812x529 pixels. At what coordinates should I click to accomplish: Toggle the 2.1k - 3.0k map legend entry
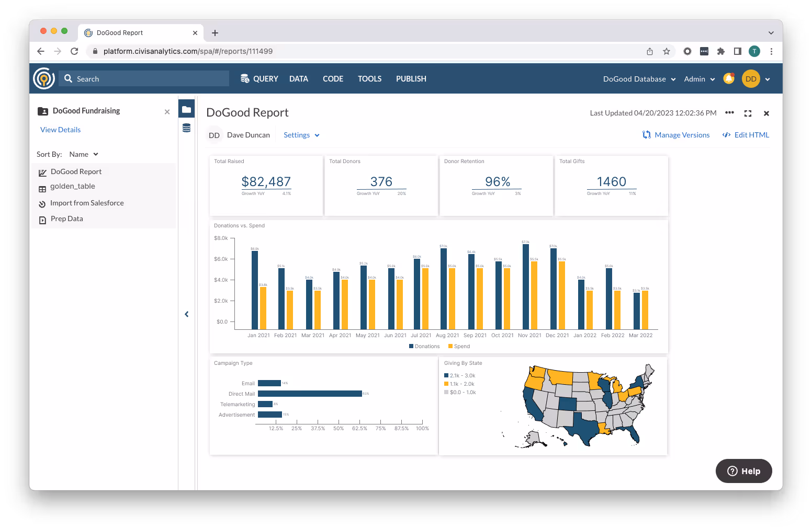460,375
